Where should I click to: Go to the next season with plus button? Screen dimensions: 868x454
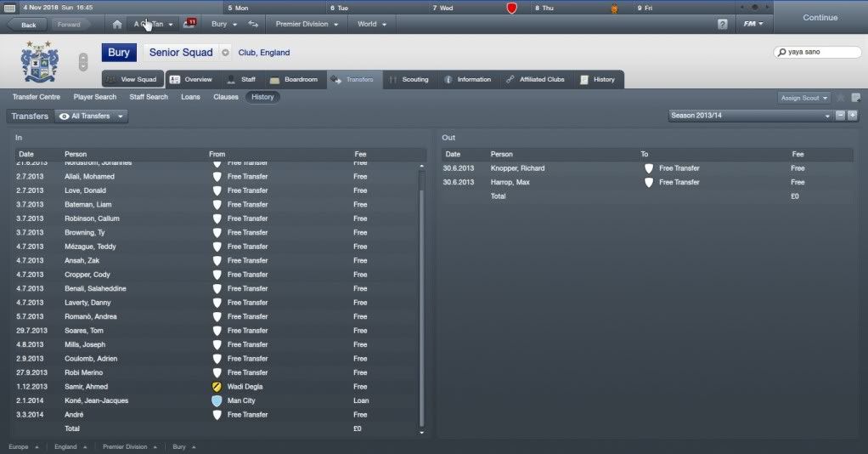click(x=853, y=116)
